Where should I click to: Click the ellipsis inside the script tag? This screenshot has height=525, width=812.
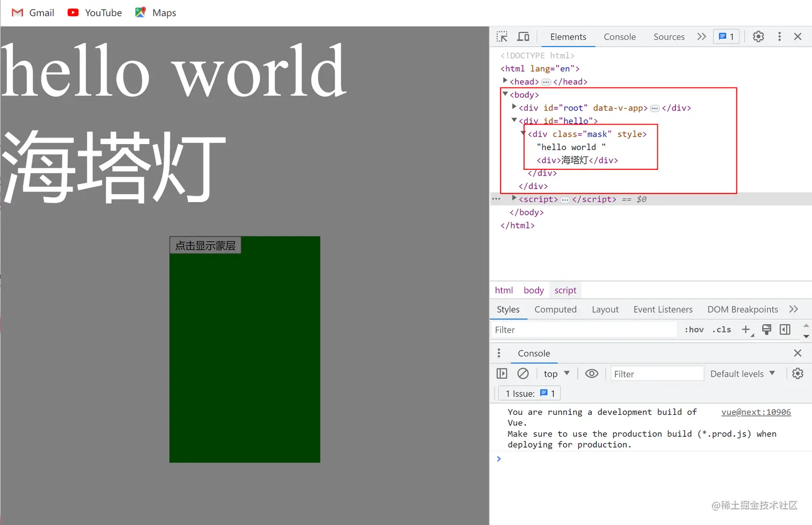pyautogui.click(x=565, y=200)
